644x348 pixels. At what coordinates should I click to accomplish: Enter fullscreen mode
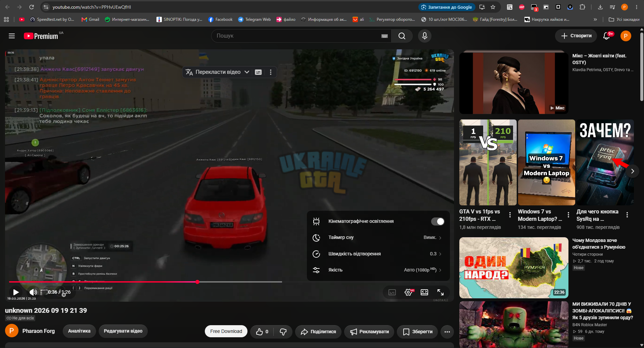[441, 292]
